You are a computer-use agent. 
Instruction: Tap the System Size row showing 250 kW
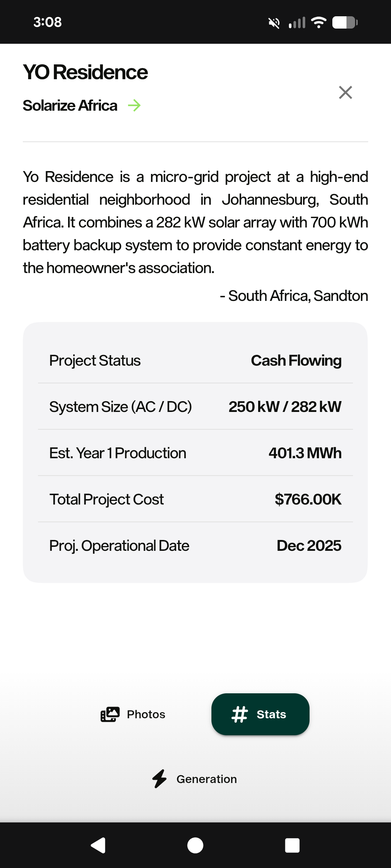[195, 407]
